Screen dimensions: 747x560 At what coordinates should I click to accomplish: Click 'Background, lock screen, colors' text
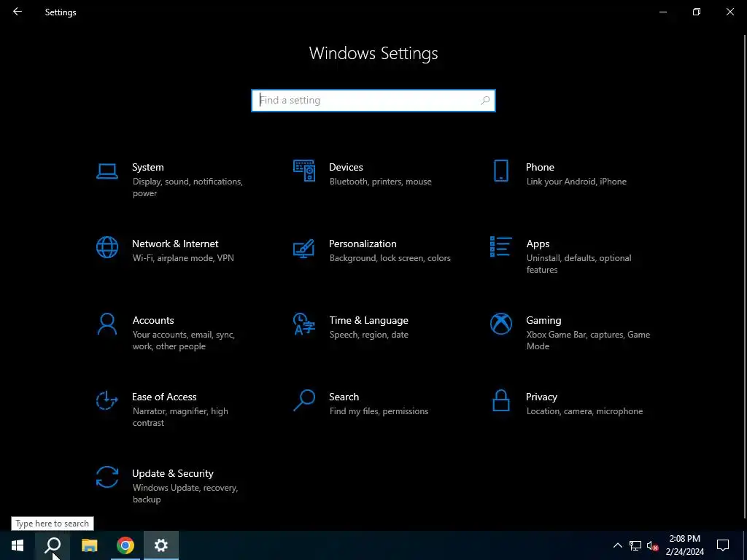[x=390, y=258]
